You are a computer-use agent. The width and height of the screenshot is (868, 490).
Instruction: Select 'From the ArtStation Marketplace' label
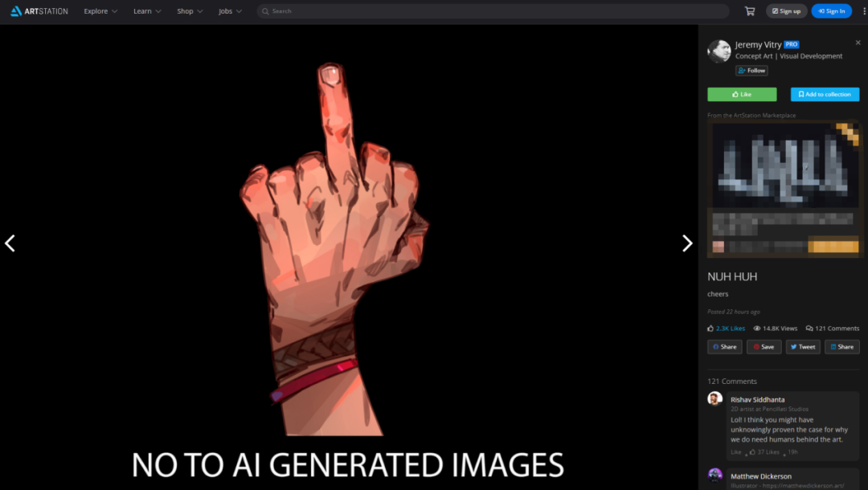click(x=751, y=116)
